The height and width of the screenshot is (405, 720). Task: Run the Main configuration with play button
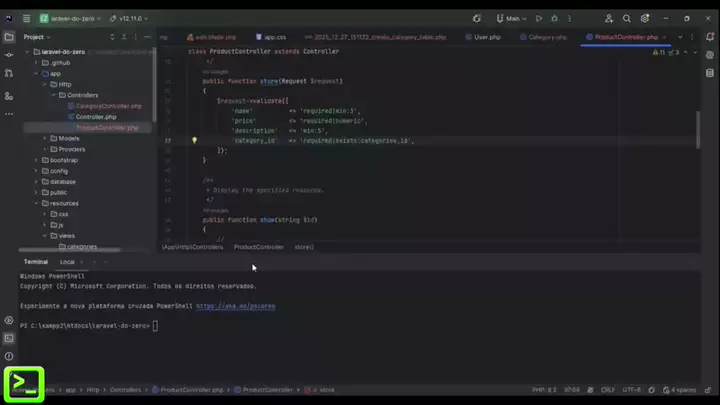pos(540,18)
